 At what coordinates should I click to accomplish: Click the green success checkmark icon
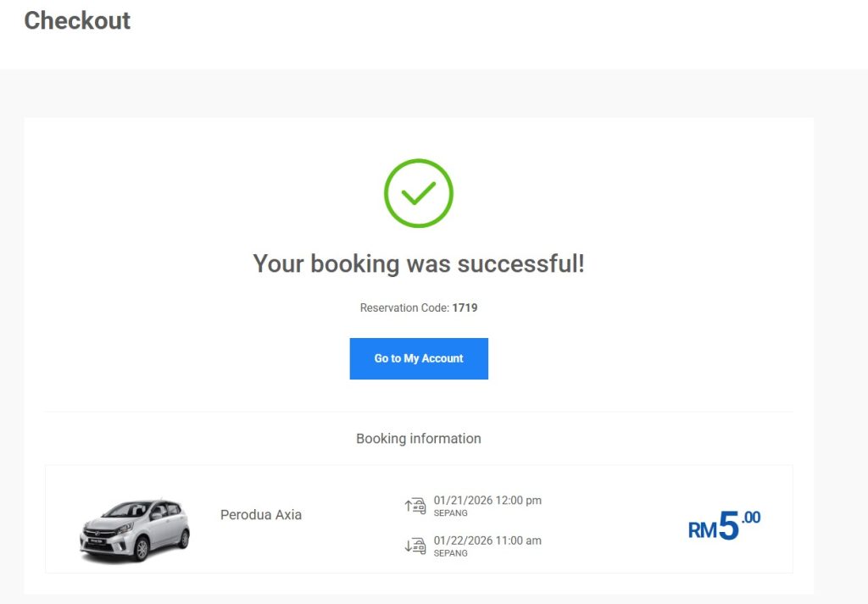click(x=419, y=193)
